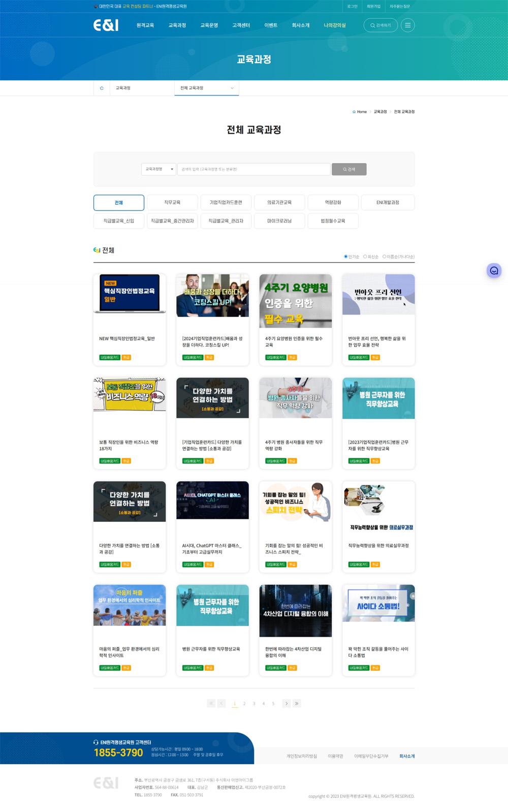Select the 직무교육 category tab

(x=172, y=202)
